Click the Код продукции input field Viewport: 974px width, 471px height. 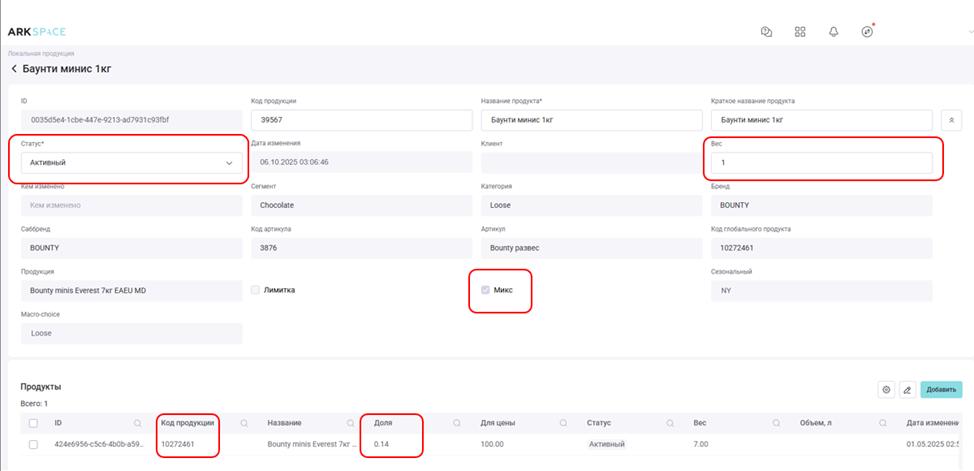click(x=360, y=120)
